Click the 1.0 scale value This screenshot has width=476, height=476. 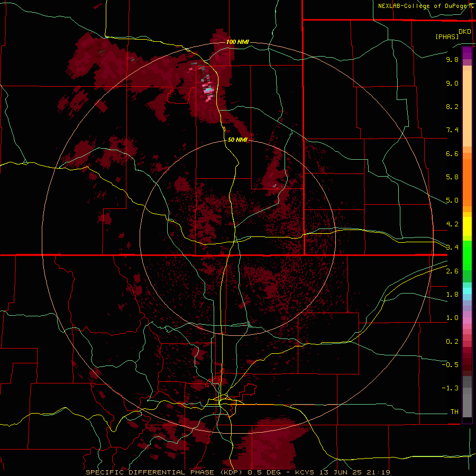tap(452, 318)
